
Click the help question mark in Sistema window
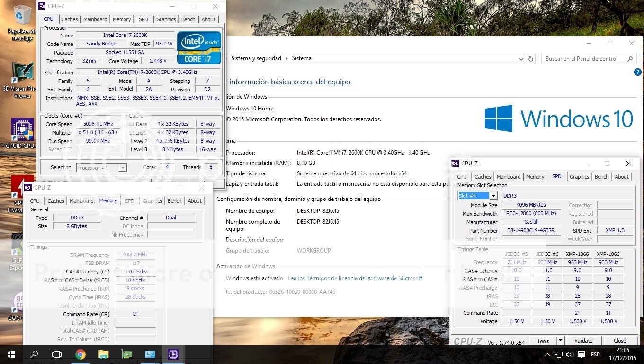point(637,73)
